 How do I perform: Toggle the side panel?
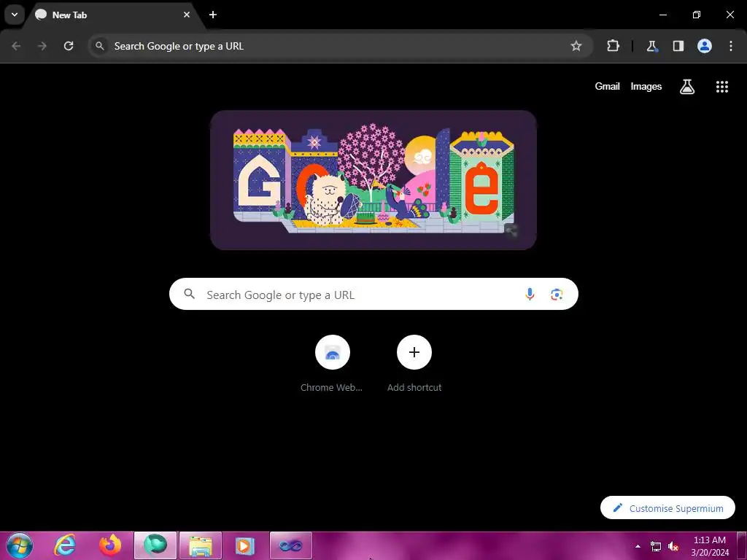678,46
